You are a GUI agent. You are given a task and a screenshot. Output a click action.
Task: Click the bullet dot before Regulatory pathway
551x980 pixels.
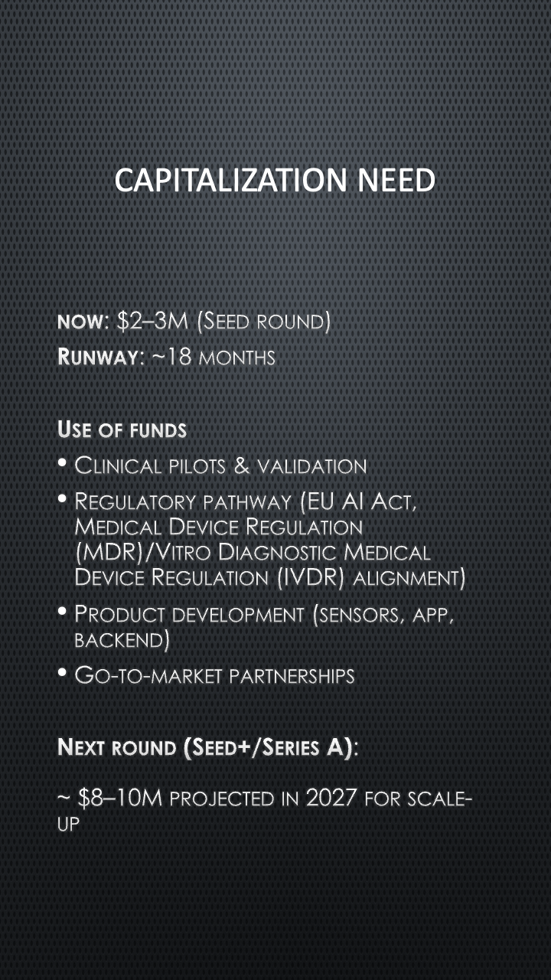click(x=63, y=500)
